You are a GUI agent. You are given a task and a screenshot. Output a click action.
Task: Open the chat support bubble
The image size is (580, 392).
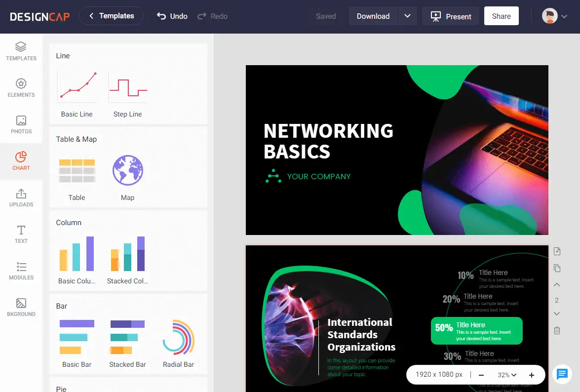point(562,374)
